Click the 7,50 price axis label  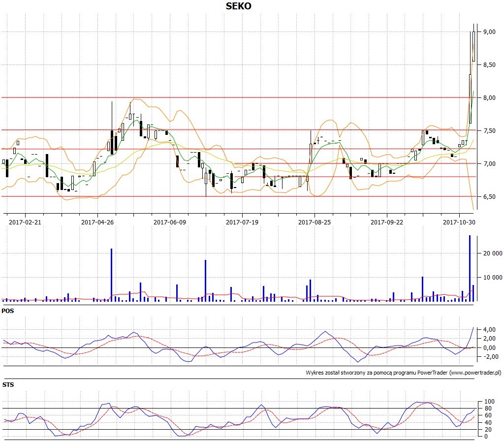click(x=489, y=131)
